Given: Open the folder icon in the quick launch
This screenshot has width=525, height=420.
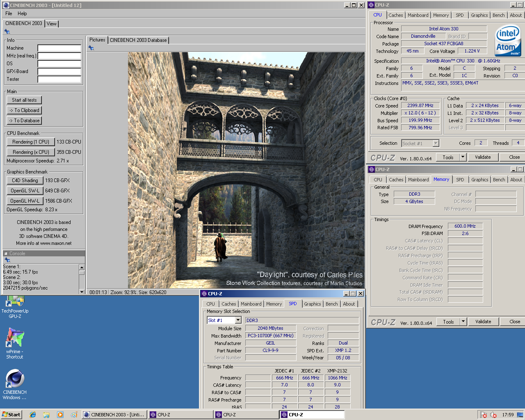Looking at the screenshot, I should click(46, 415).
